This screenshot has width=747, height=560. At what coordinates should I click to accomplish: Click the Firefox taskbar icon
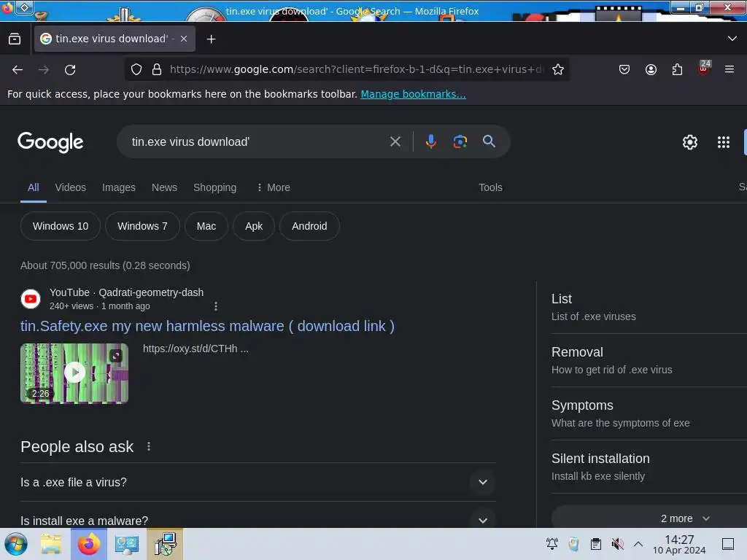[88, 544]
